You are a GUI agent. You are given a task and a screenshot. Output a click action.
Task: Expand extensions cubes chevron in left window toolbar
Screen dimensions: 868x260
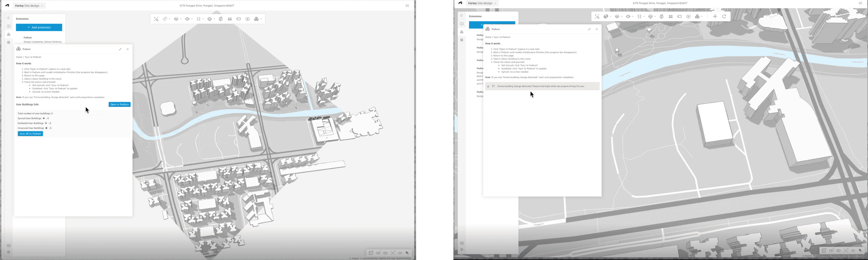tap(261, 19)
